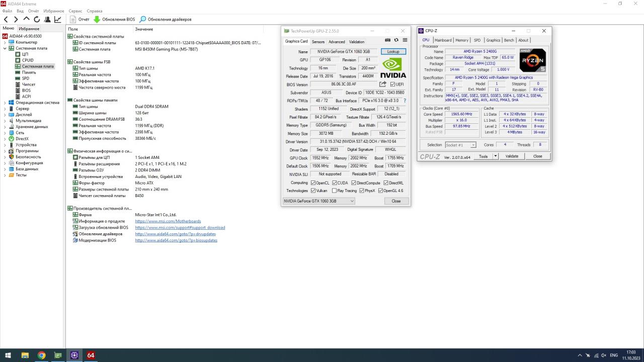The image size is (644, 362).
Task: Toggle OpenGL 4.6 checkbox
Action: (x=380, y=191)
